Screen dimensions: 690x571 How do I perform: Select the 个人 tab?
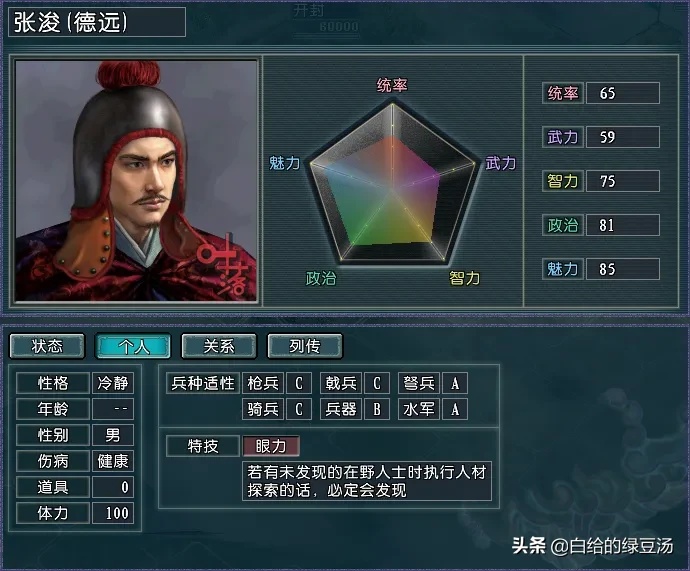[133, 346]
